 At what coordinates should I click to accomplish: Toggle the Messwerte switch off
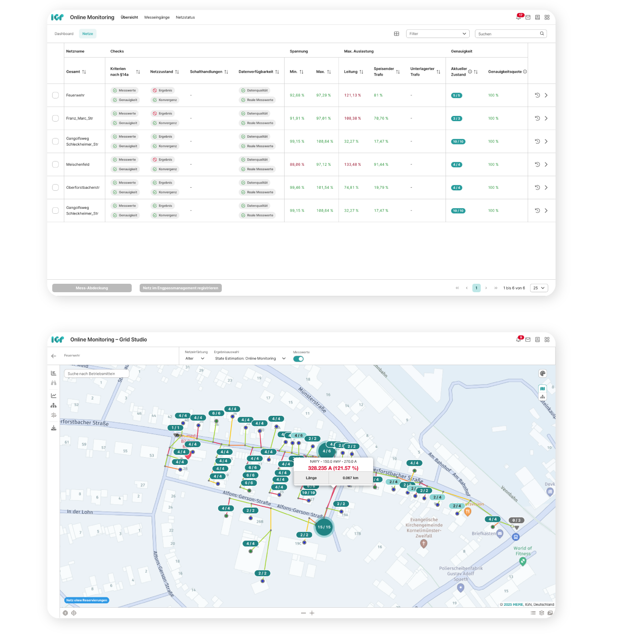(298, 359)
